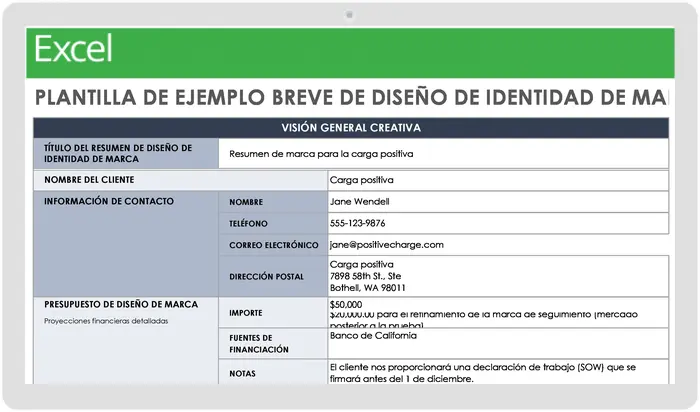Click the NOTAS cell about the SOW
700x412 pixels.
point(498,372)
